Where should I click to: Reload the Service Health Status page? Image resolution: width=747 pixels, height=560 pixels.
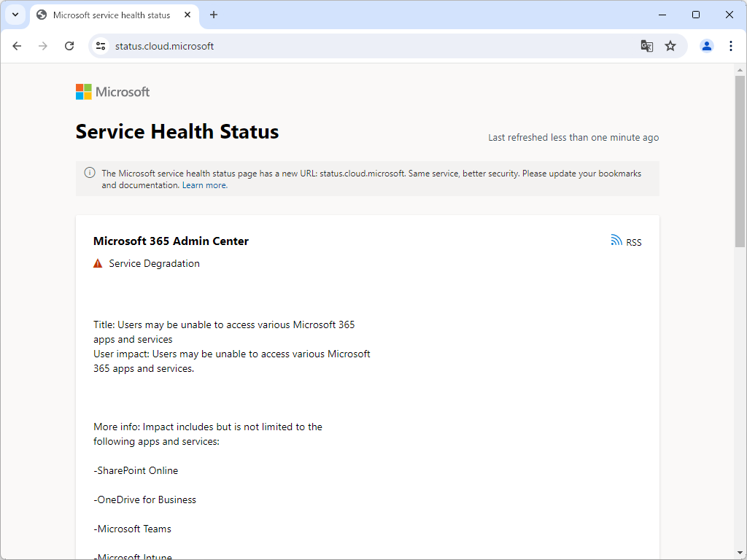point(69,45)
